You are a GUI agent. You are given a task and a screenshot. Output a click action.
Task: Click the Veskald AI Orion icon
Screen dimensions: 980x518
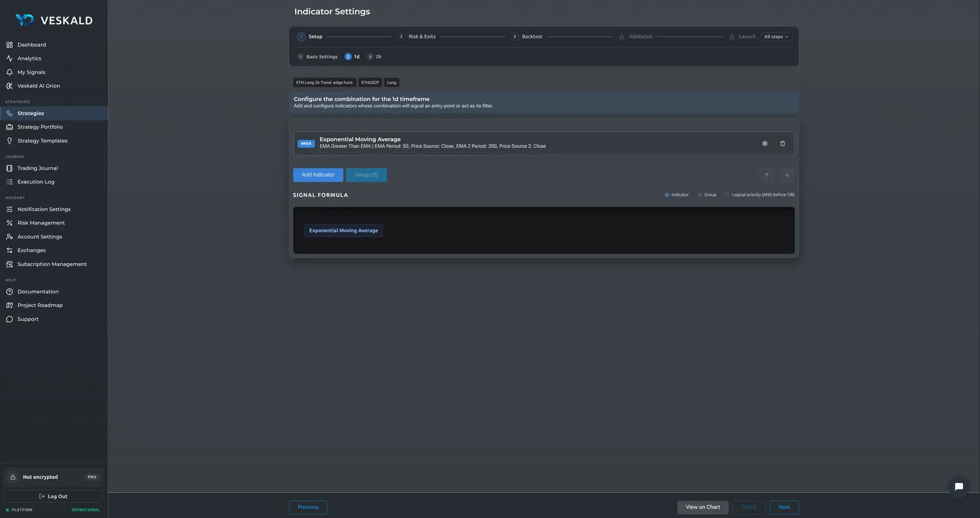9,86
